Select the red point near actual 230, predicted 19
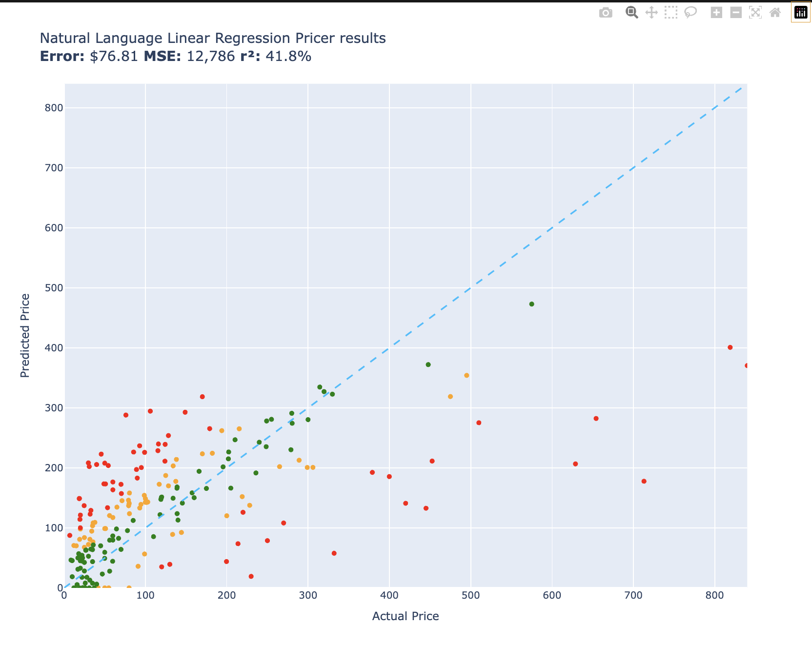The width and height of the screenshot is (812, 646). [x=251, y=576]
